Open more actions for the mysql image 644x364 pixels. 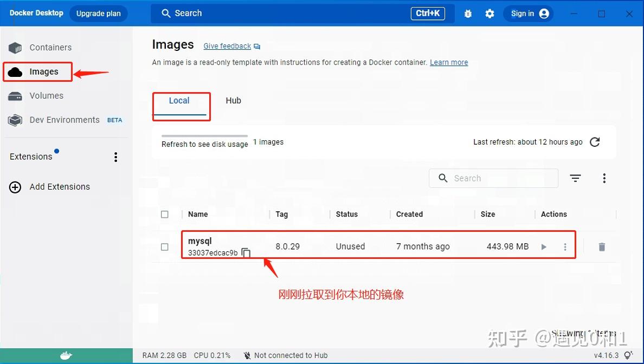click(x=564, y=246)
